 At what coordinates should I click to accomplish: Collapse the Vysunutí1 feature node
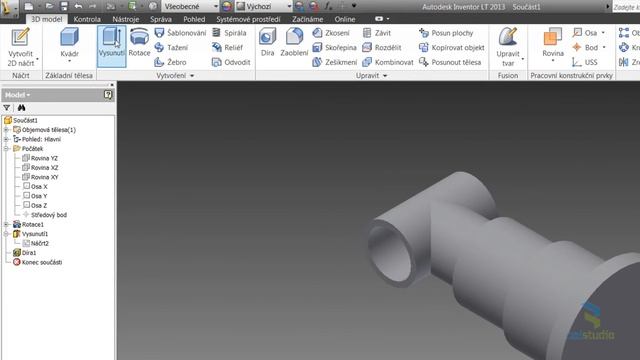[x=6, y=234]
